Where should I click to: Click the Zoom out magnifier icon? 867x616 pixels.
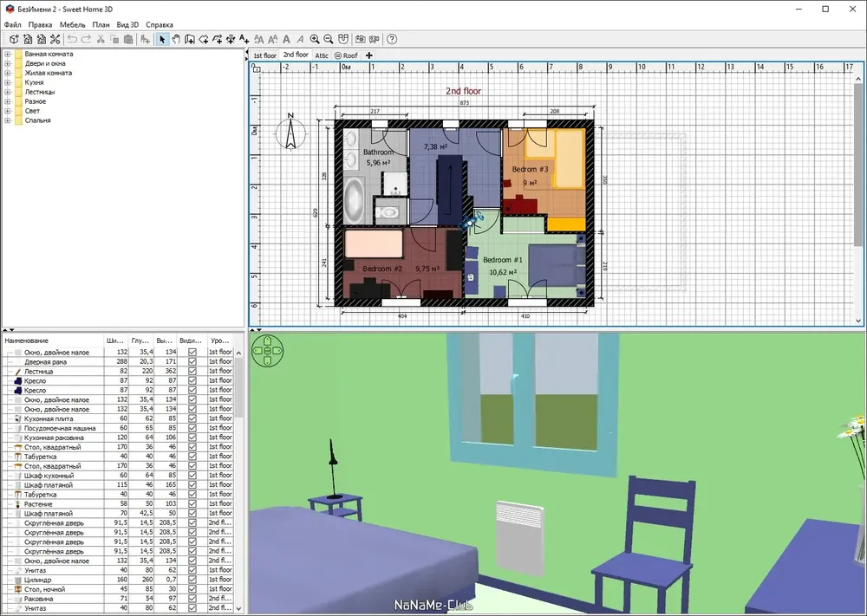click(x=329, y=39)
